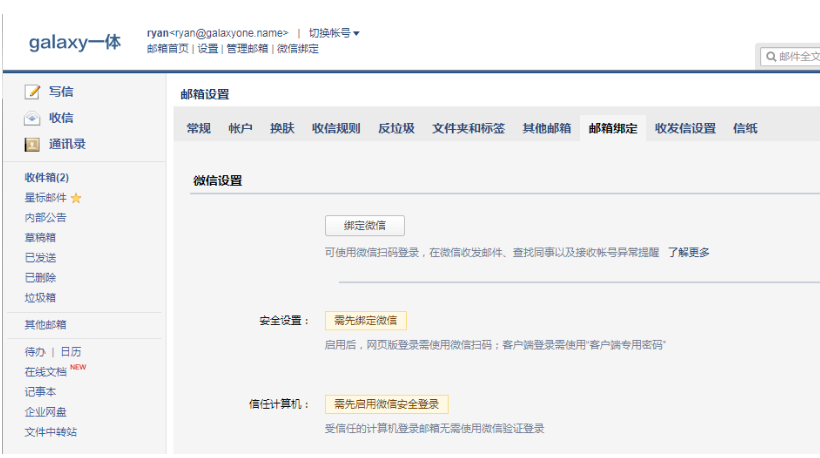Click the 需先绑定微信 security button
The width and height of the screenshot is (820, 458).
tap(365, 321)
